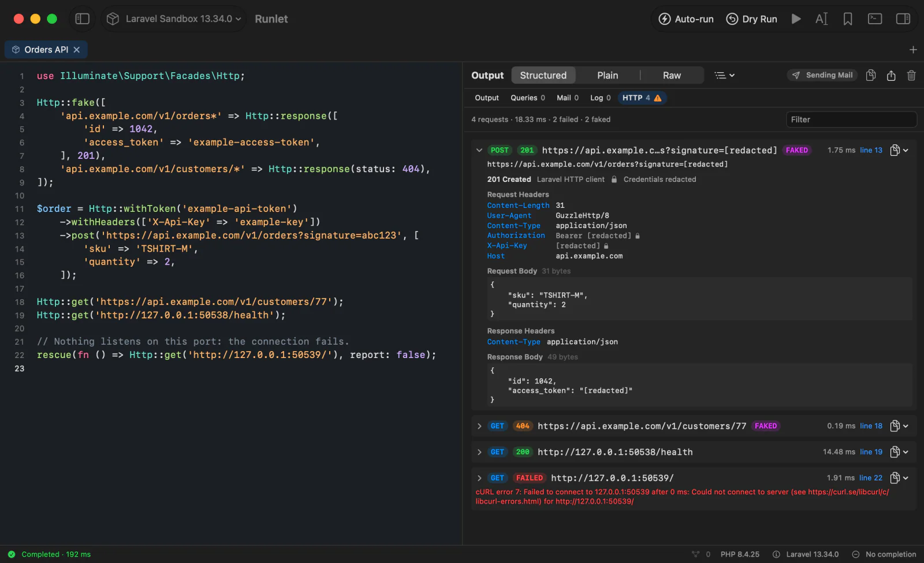
Task: Switch output view to Plain
Action: [x=608, y=75]
